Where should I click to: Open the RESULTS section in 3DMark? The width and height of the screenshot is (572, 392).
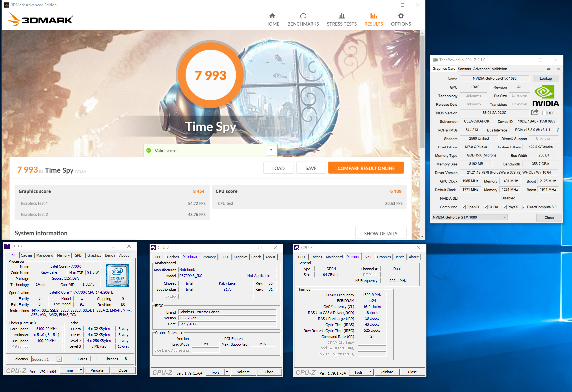pos(374,20)
